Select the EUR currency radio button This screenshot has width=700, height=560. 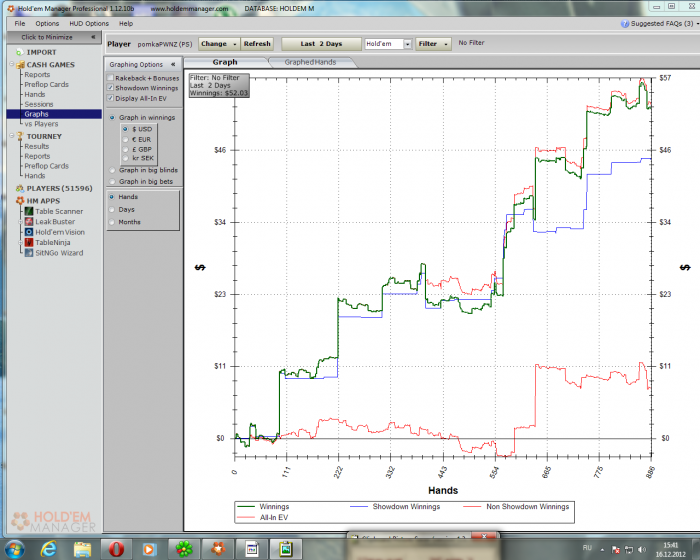pyautogui.click(x=124, y=139)
